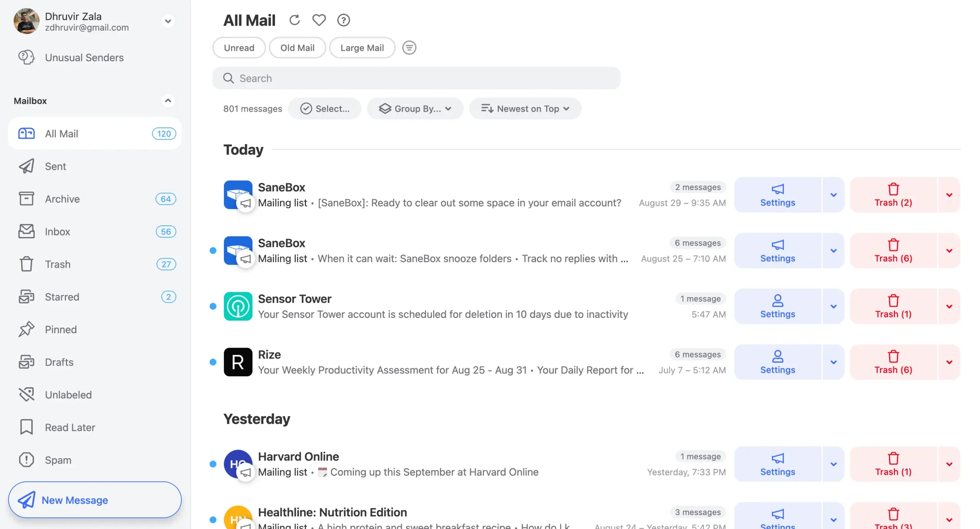
Task: Click the Spam exclamation icon
Action: (26, 460)
